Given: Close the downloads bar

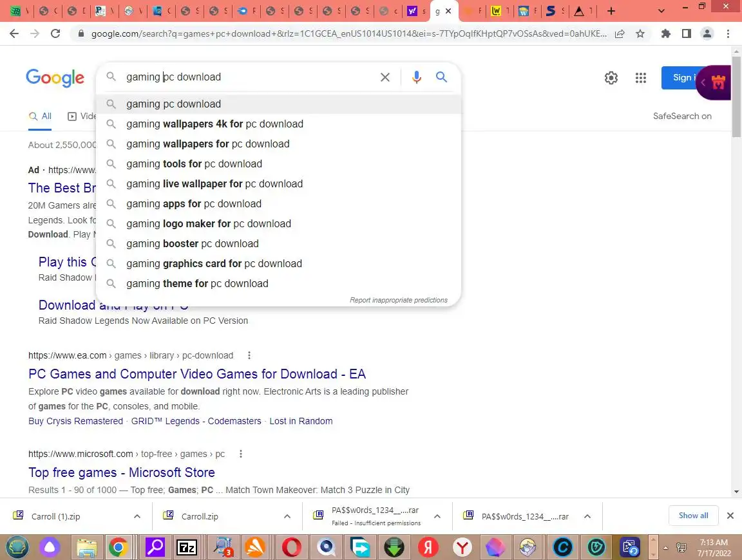Looking at the screenshot, I should click(730, 516).
